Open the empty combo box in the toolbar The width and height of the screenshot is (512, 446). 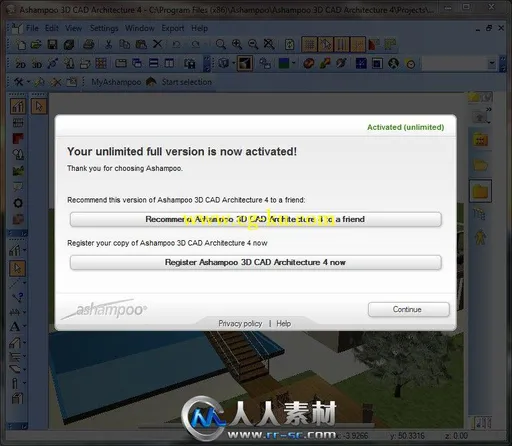459,63
